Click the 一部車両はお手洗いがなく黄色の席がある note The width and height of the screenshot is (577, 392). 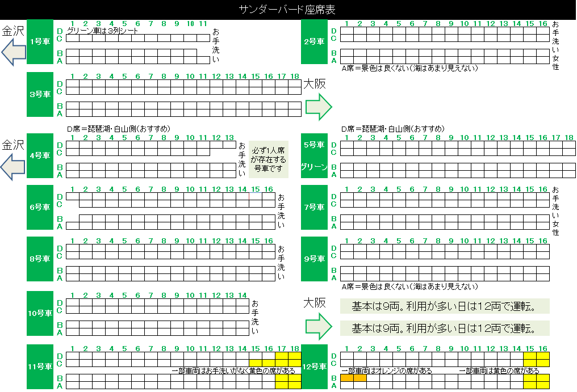pyautogui.click(x=233, y=370)
